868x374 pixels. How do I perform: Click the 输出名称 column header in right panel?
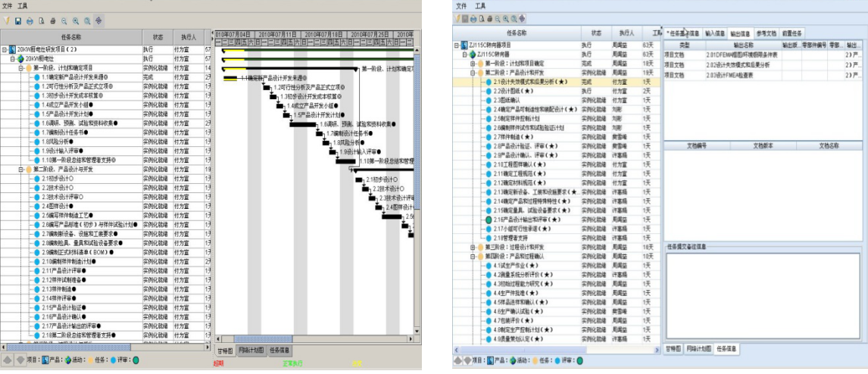tap(743, 45)
